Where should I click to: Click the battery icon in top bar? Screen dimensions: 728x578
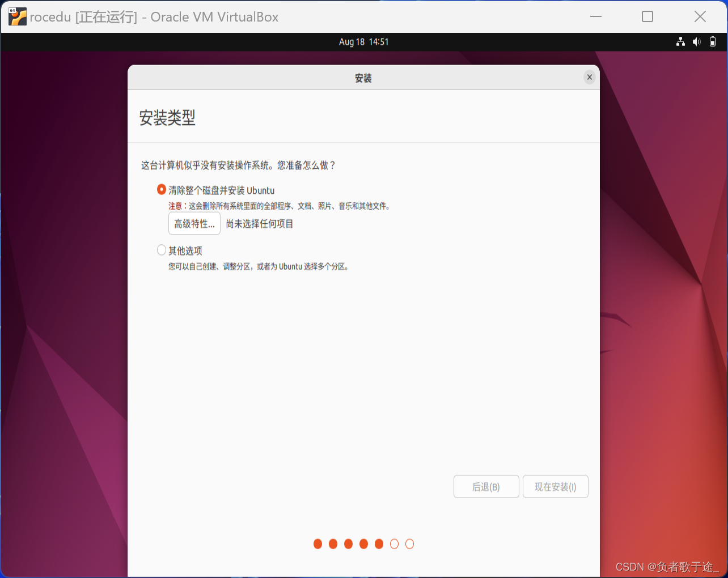713,41
